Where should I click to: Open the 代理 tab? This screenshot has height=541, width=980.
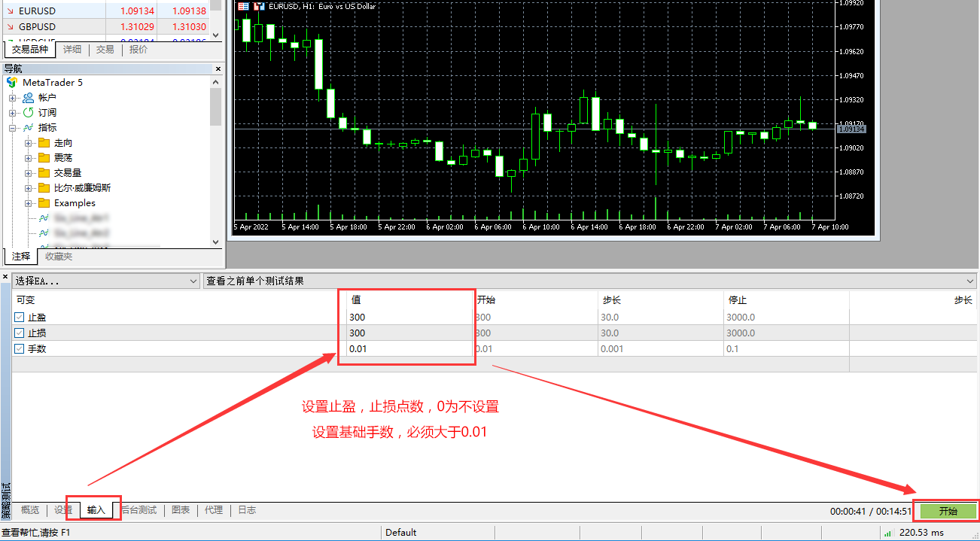click(x=214, y=509)
